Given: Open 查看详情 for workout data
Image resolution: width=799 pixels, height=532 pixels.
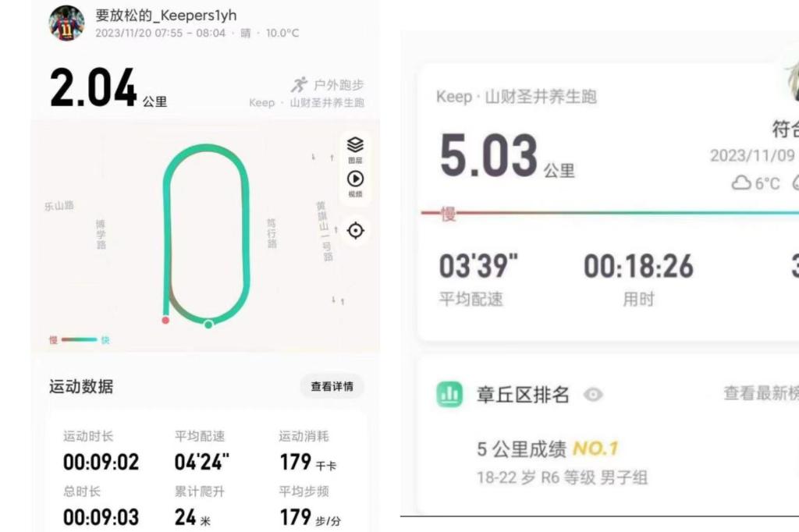Looking at the screenshot, I should click(x=332, y=386).
